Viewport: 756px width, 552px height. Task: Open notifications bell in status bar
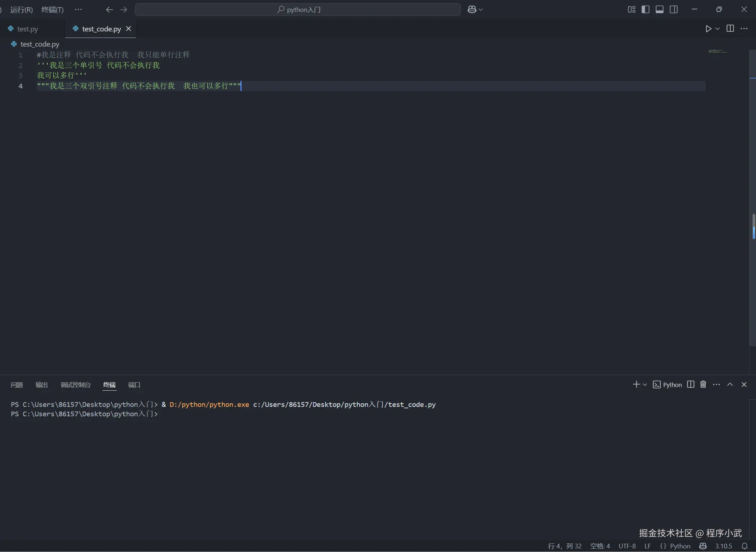click(x=744, y=546)
